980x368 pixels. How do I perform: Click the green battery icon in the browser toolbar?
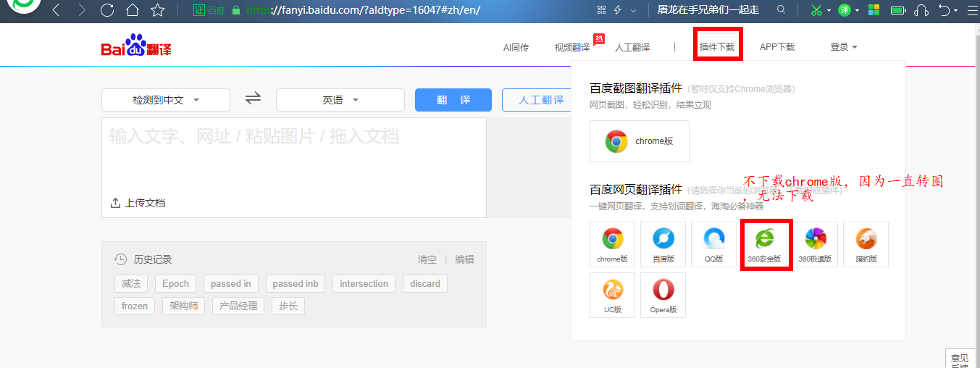(x=898, y=10)
